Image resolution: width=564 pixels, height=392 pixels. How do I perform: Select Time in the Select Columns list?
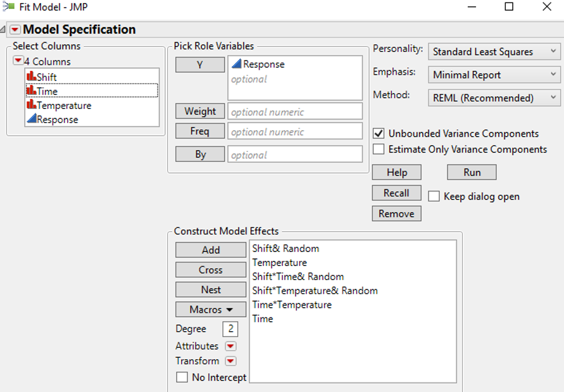[x=47, y=91]
